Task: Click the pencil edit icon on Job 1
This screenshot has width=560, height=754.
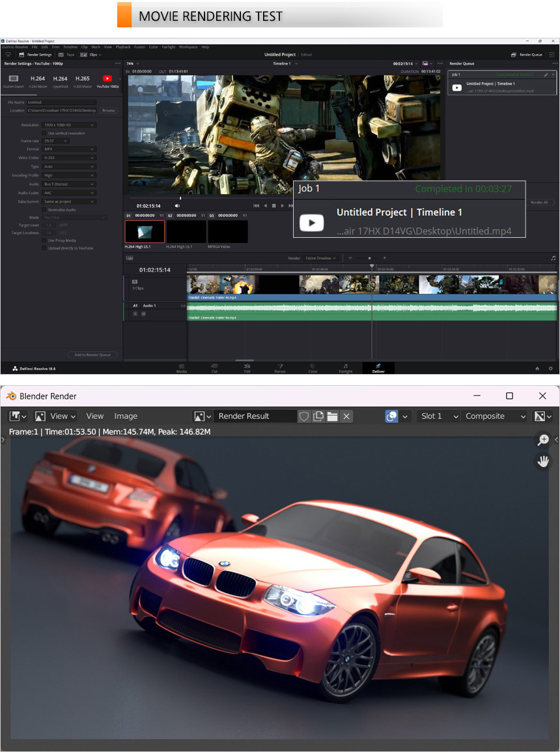Action: pos(546,75)
